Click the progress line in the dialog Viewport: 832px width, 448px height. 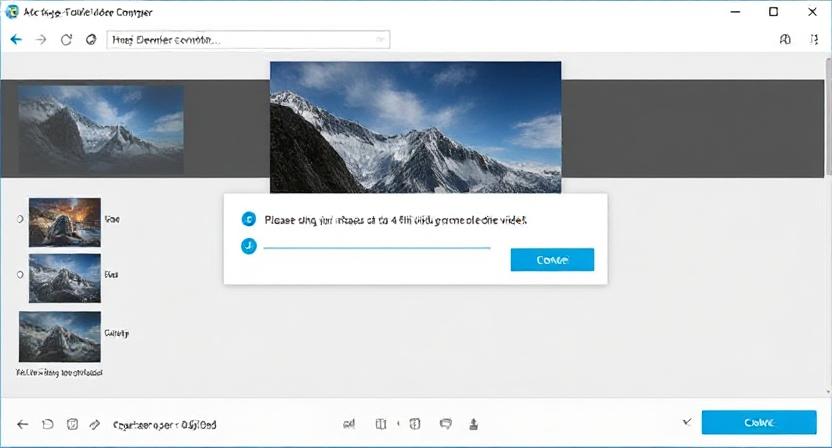pos(377,247)
